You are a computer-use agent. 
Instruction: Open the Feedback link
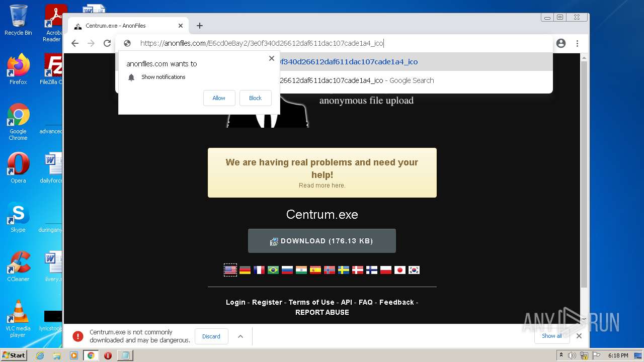point(396,302)
